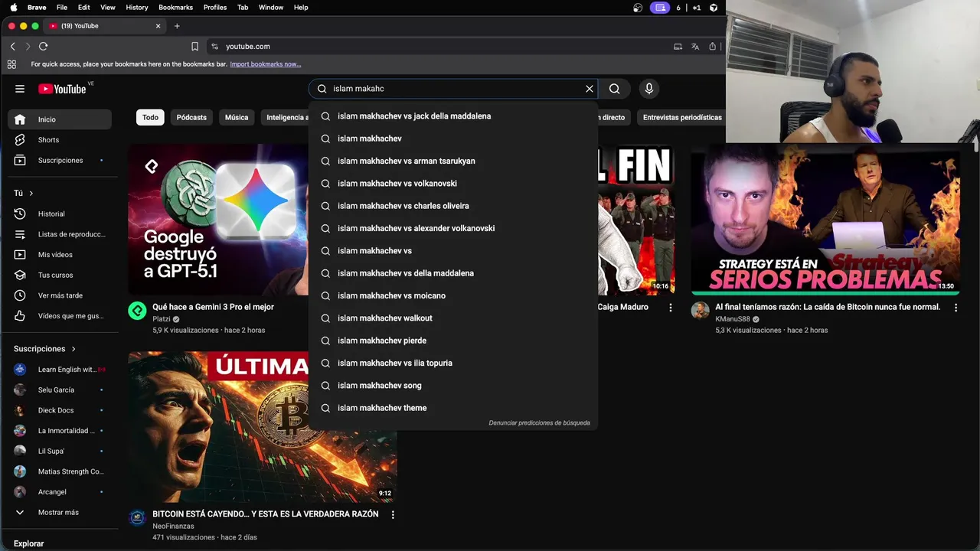
Task: Open the translate icon in address bar
Action: pyautogui.click(x=695, y=47)
